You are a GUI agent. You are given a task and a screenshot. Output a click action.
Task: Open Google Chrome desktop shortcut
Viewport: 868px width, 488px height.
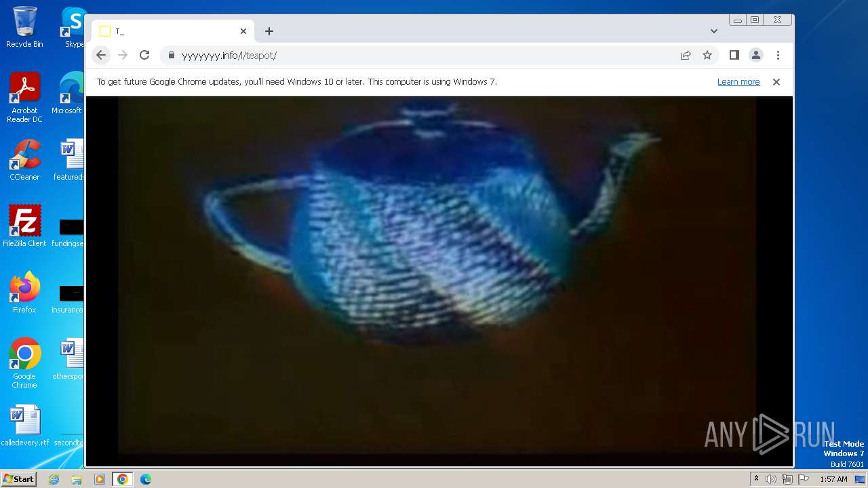coord(24,363)
